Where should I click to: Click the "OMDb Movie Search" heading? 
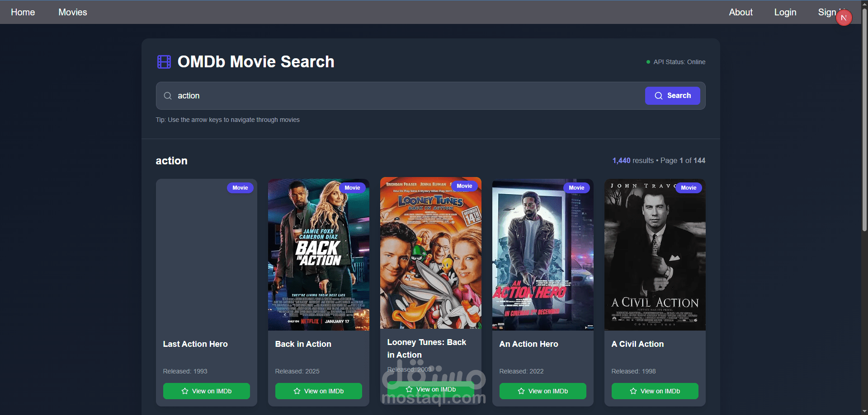[256, 62]
